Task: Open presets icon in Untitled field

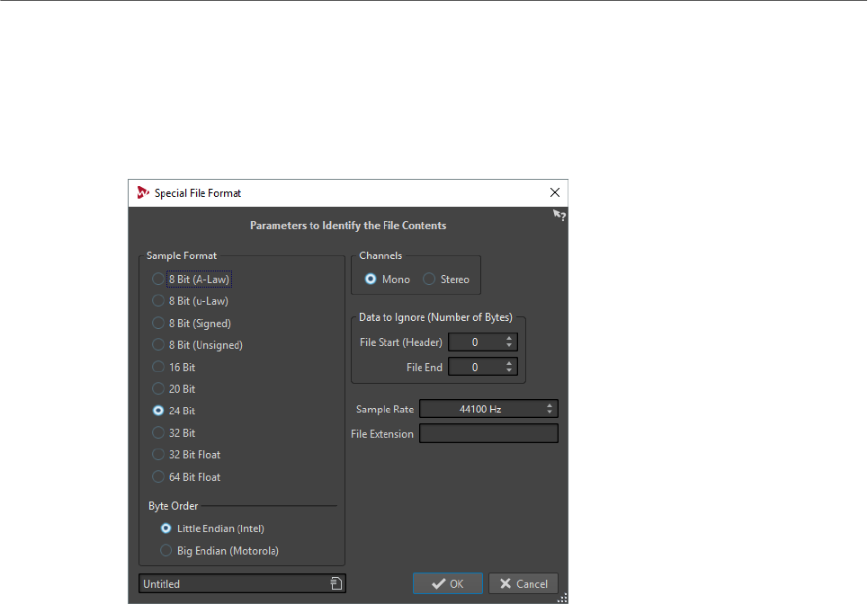Action: (336, 583)
